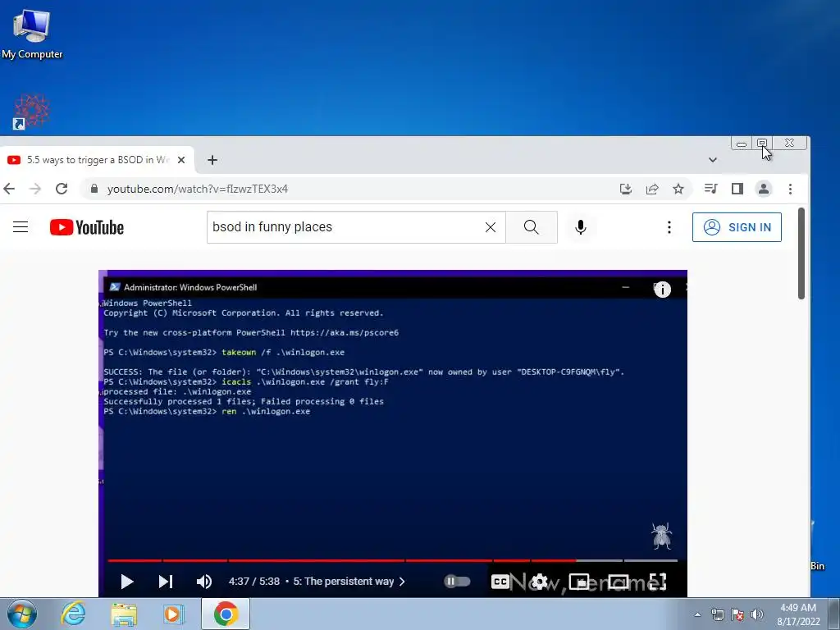
Task: Mute the video volume speaker icon
Action: tap(204, 582)
